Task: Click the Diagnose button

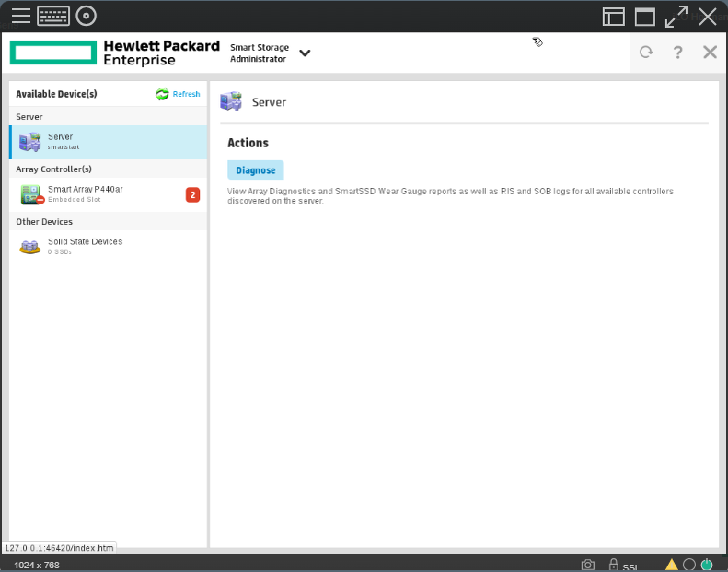Action: (x=255, y=170)
